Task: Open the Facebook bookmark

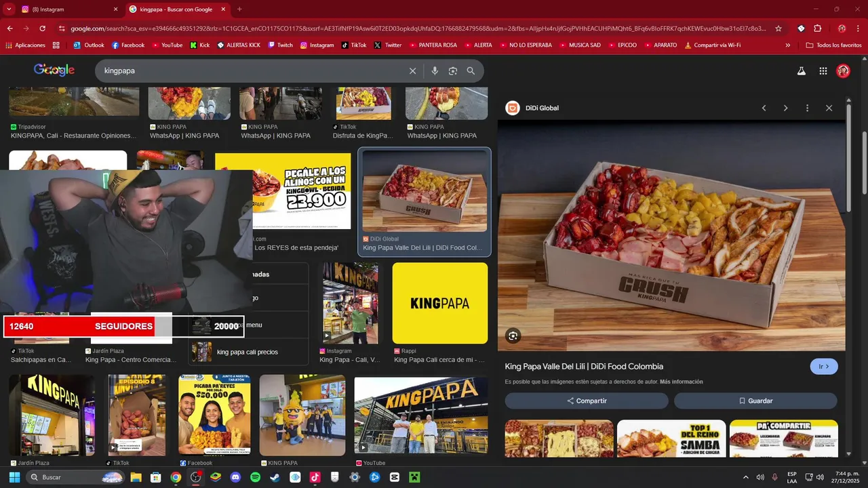Action: pos(128,45)
